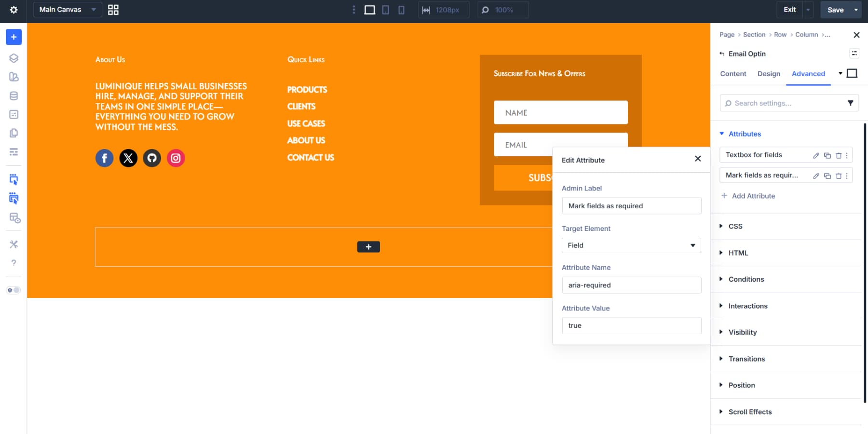Switch to the Design tab
This screenshot has height=434, width=868.
point(769,74)
